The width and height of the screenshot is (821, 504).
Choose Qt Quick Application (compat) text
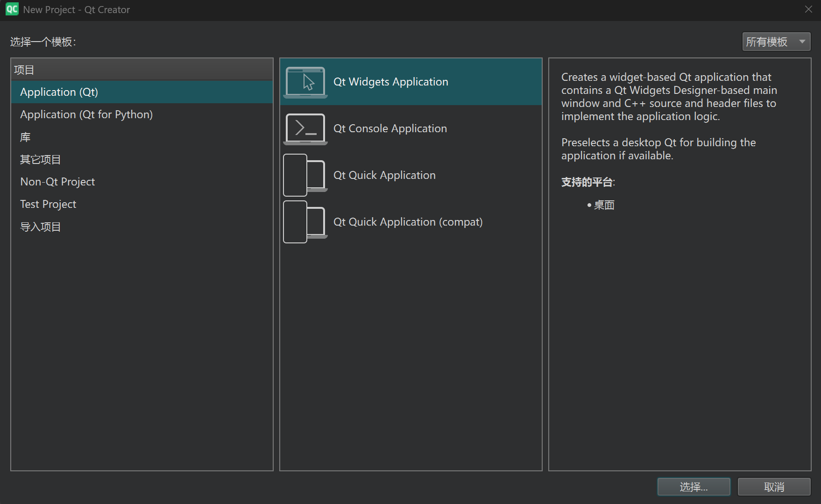(x=408, y=222)
